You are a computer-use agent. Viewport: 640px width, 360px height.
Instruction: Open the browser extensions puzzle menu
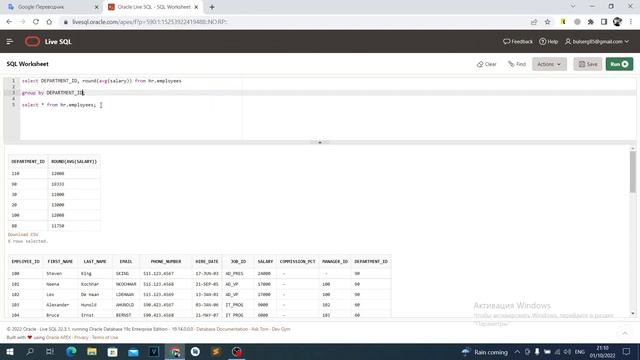pyautogui.click(x=591, y=22)
